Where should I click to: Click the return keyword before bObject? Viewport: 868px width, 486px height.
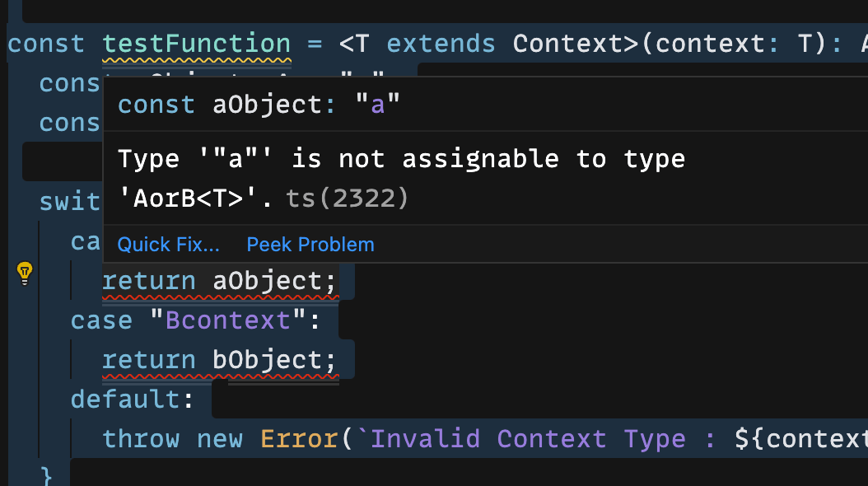tap(148, 360)
